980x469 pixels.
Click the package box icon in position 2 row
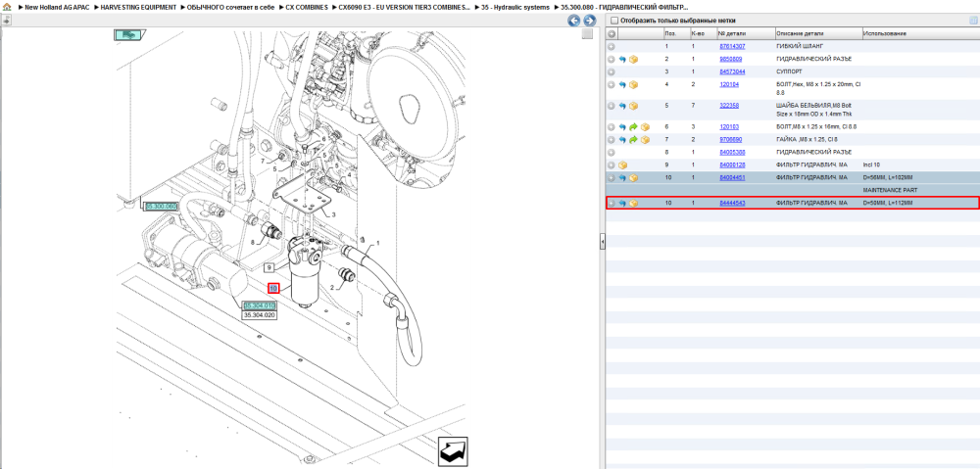coord(634,60)
